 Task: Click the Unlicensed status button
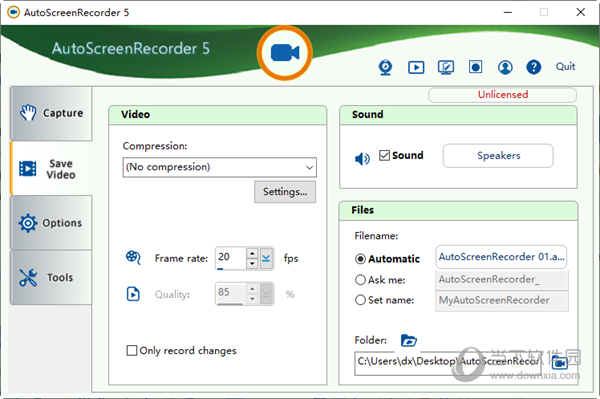pyautogui.click(x=502, y=94)
